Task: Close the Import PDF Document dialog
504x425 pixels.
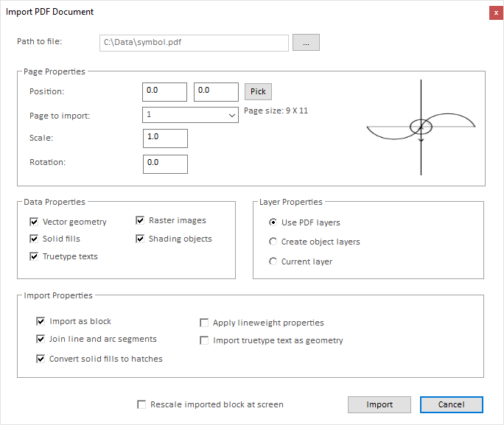Action: click(496, 13)
